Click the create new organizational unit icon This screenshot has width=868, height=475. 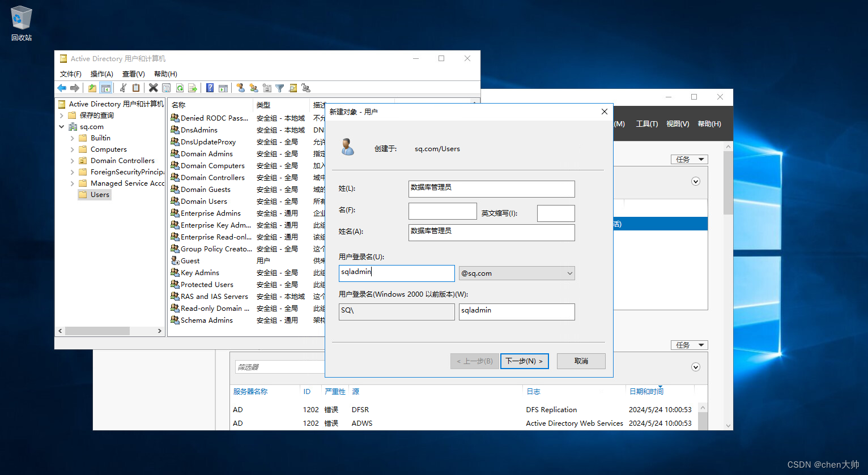[x=267, y=88]
